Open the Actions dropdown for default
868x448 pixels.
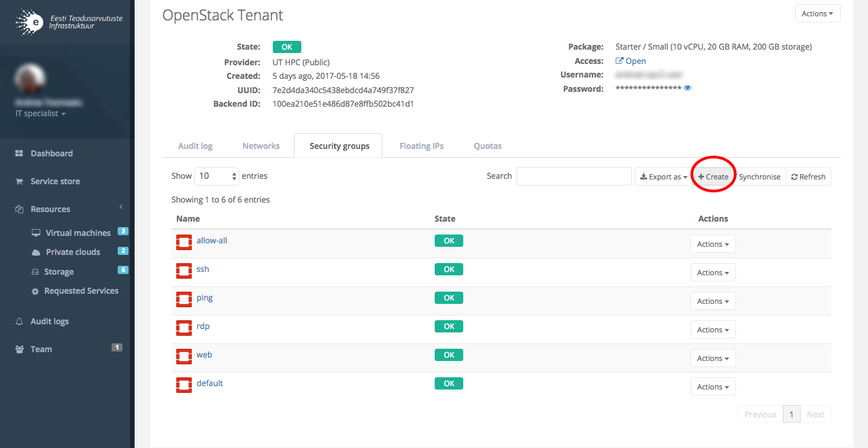(713, 387)
